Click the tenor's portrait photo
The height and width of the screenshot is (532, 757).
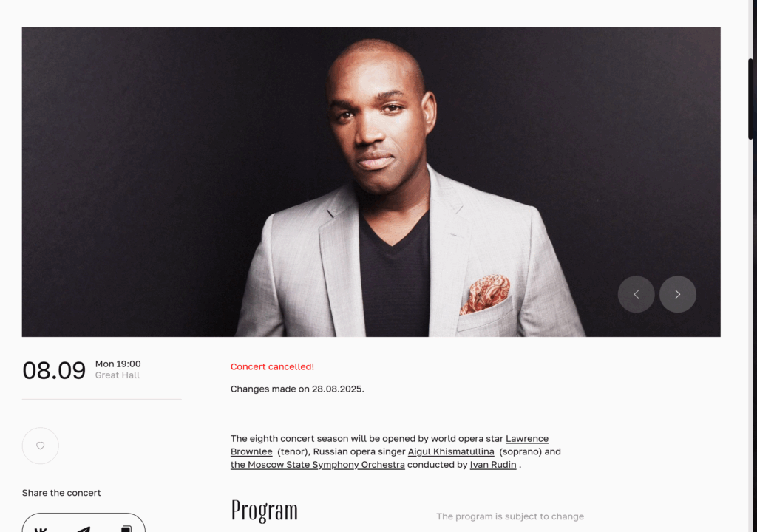tap(371, 182)
